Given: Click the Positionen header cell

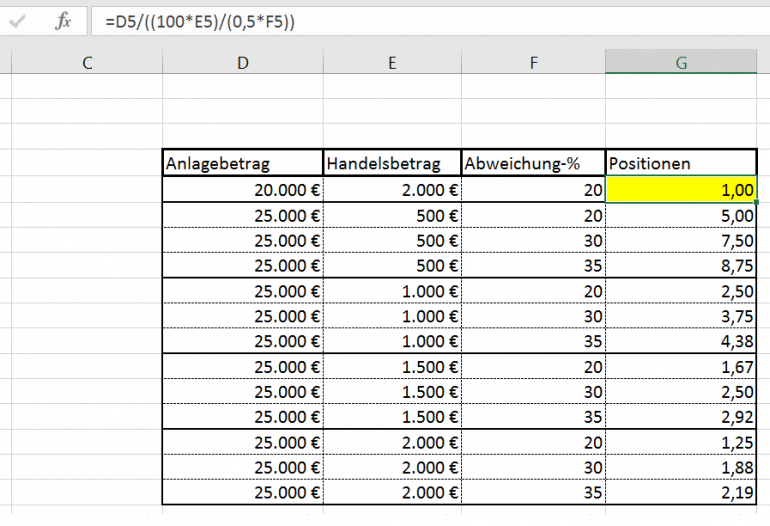Looking at the screenshot, I should 681,163.
